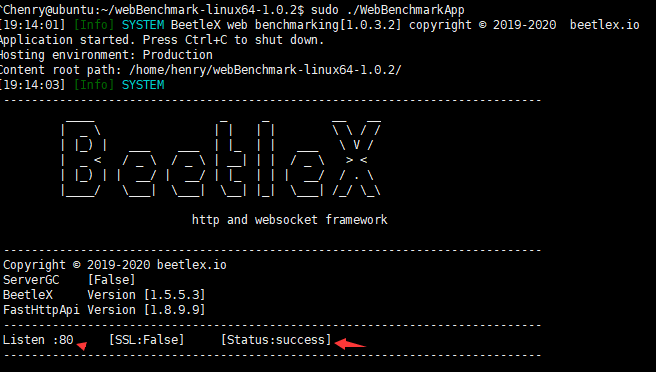Click the first green '[Info]' tag
The height and width of the screenshot is (372, 656).
point(94,25)
